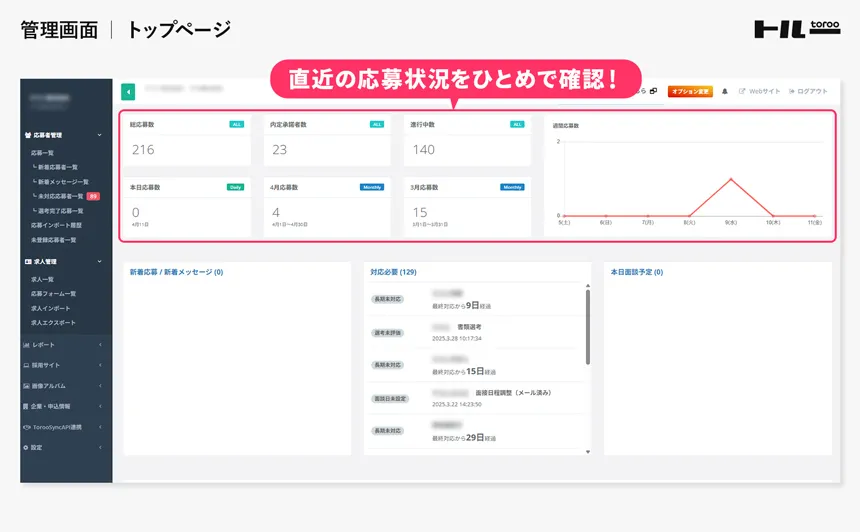
Task: Expand the TorooSyncAPI連携 menu chevron
Action: pyautogui.click(x=100, y=427)
